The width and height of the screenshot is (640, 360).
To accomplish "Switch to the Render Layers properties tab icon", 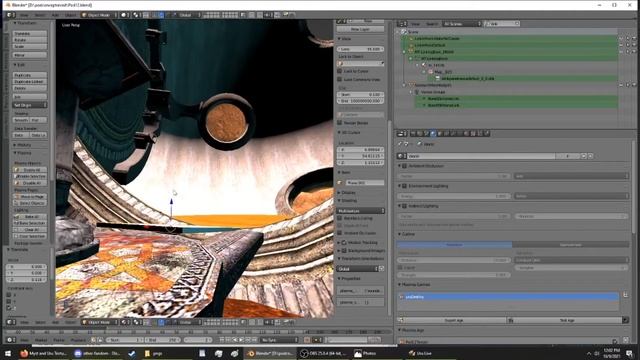I will coord(420,133).
